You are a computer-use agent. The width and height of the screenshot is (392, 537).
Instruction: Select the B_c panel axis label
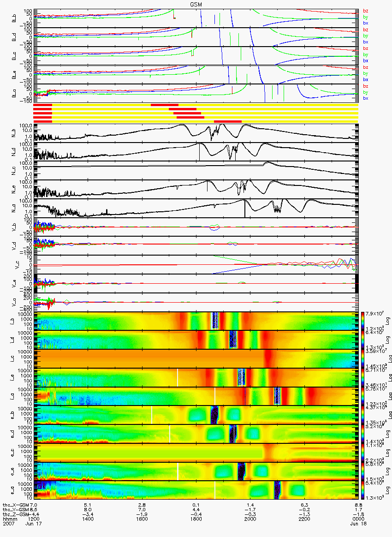click(x=14, y=56)
